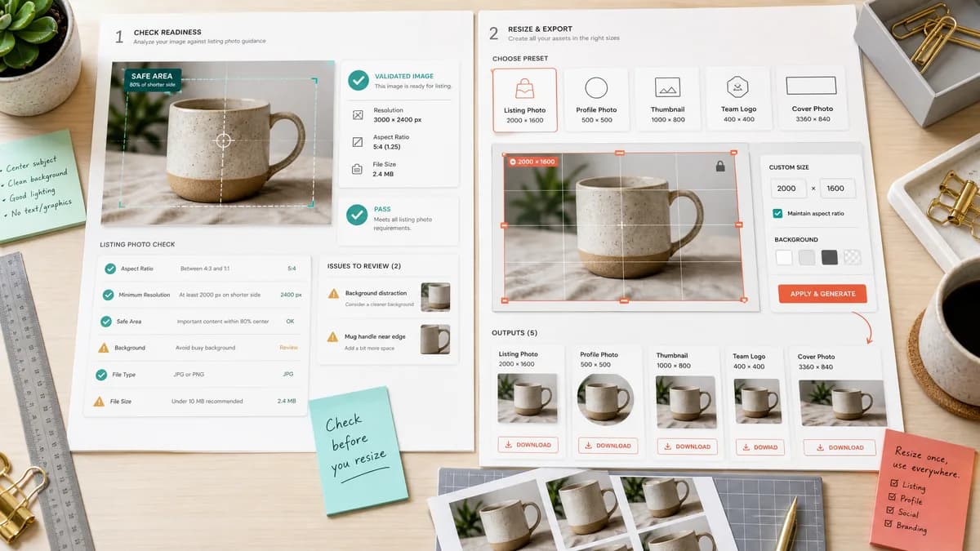Click the green check icon in the Safe Area row

point(106,322)
